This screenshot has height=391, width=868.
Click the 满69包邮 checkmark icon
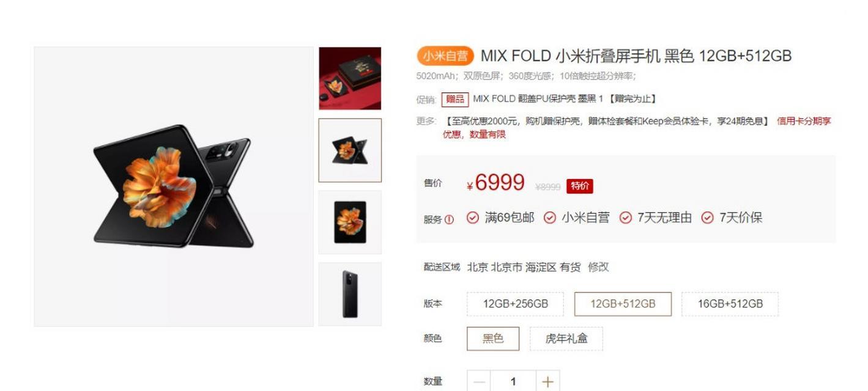473,217
